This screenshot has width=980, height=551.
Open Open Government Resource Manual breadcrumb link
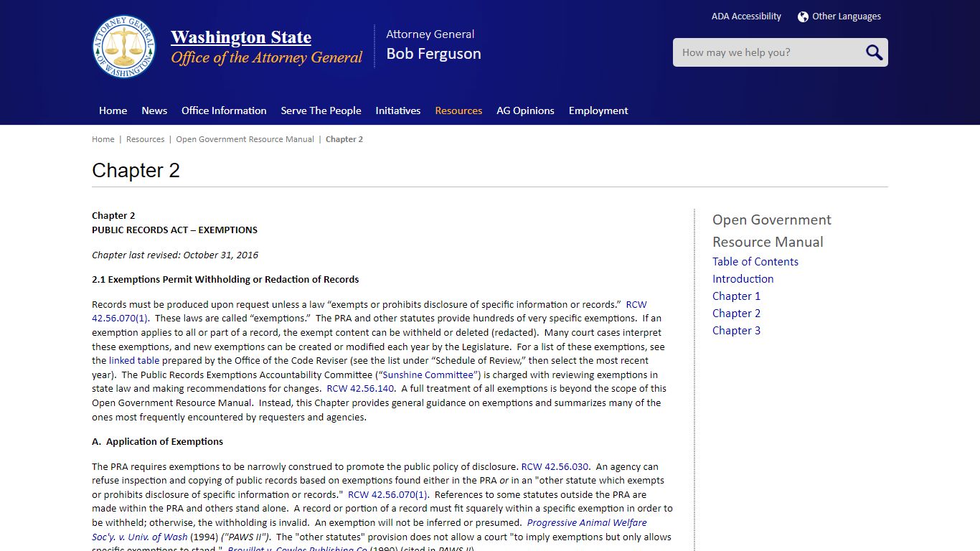point(245,139)
